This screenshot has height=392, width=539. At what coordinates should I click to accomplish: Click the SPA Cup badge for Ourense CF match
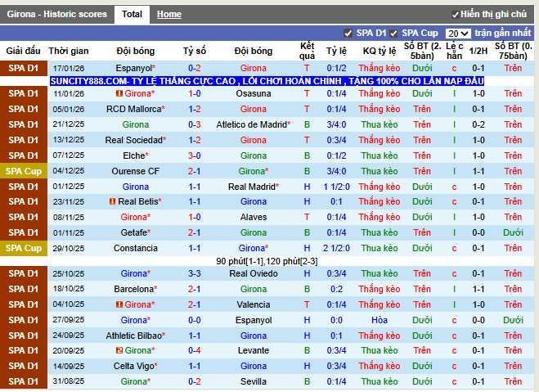[24, 171]
